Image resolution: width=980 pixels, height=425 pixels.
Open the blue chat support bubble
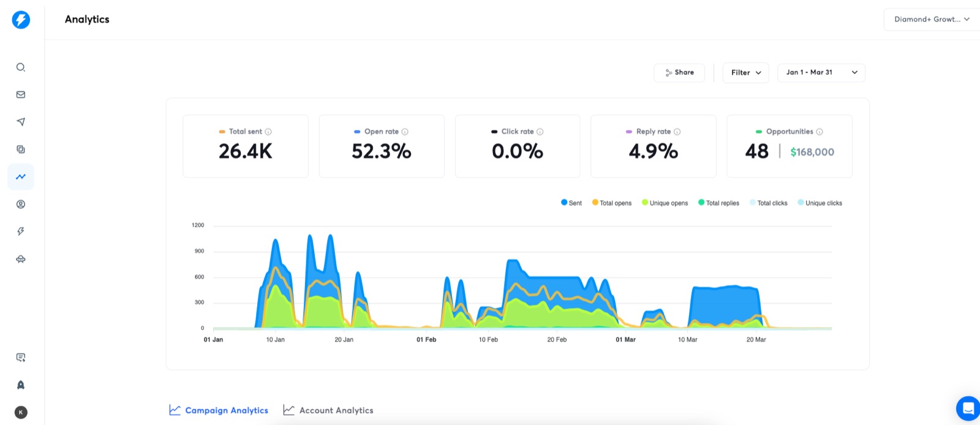[968, 408]
